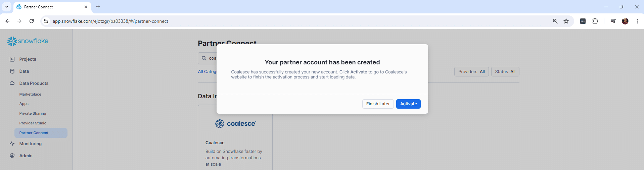Click the dialog heading about partner account
Viewport: 644px width, 170px height.
322,62
